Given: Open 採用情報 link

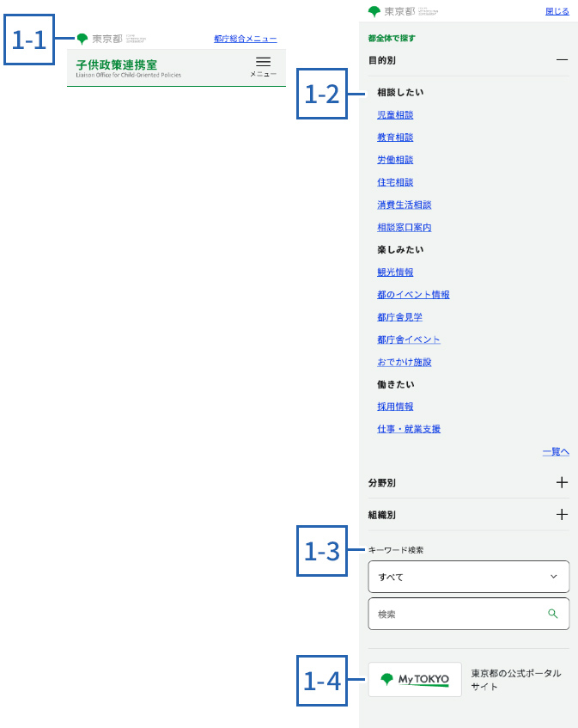Looking at the screenshot, I should click(395, 407).
